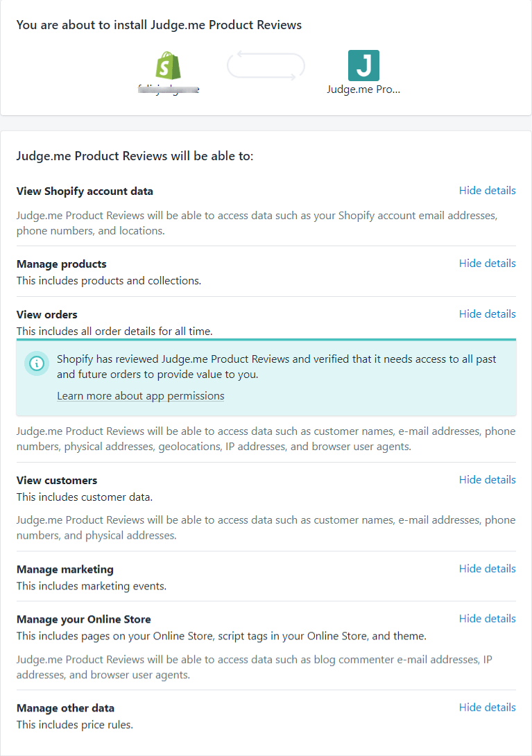This screenshot has height=756, width=532.
Task: Click the blurred store name under Shopify logo
Action: coord(169,89)
